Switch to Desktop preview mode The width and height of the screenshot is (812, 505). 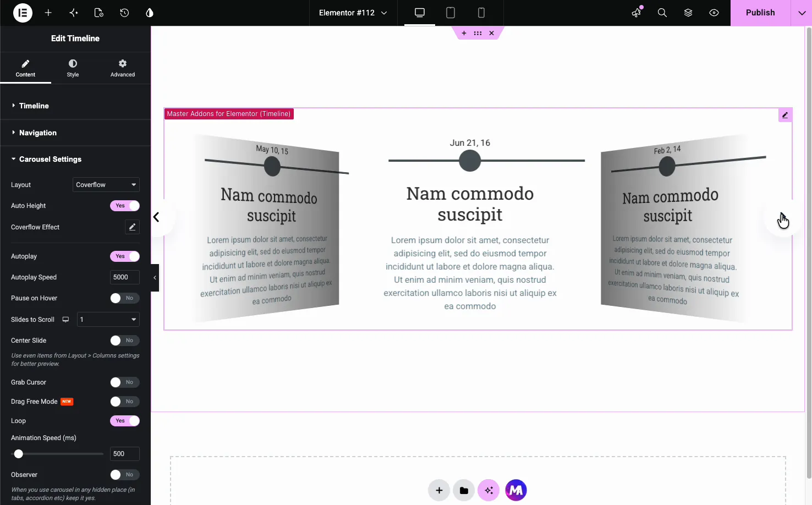[420, 13]
